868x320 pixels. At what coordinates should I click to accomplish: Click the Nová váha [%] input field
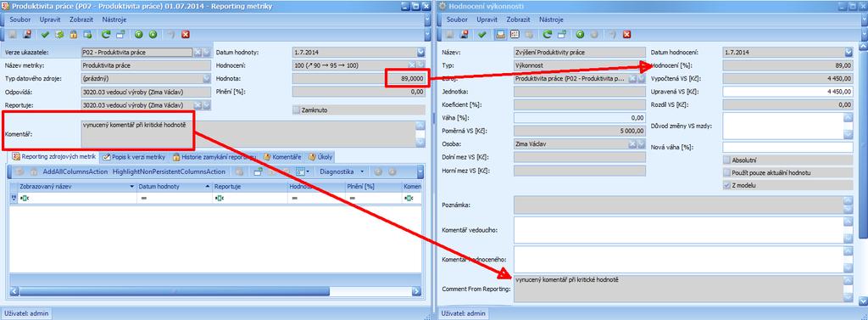(x=787, y=147)
